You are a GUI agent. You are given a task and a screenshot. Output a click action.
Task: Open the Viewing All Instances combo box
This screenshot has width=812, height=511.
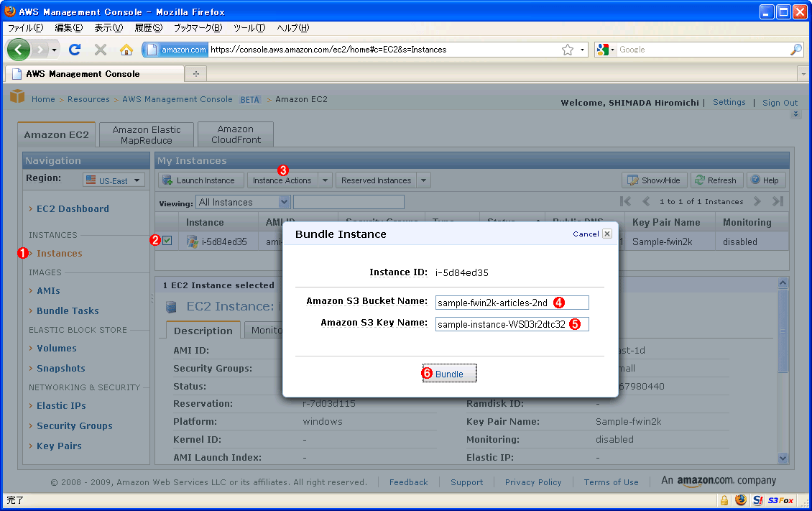pos(242,202)
